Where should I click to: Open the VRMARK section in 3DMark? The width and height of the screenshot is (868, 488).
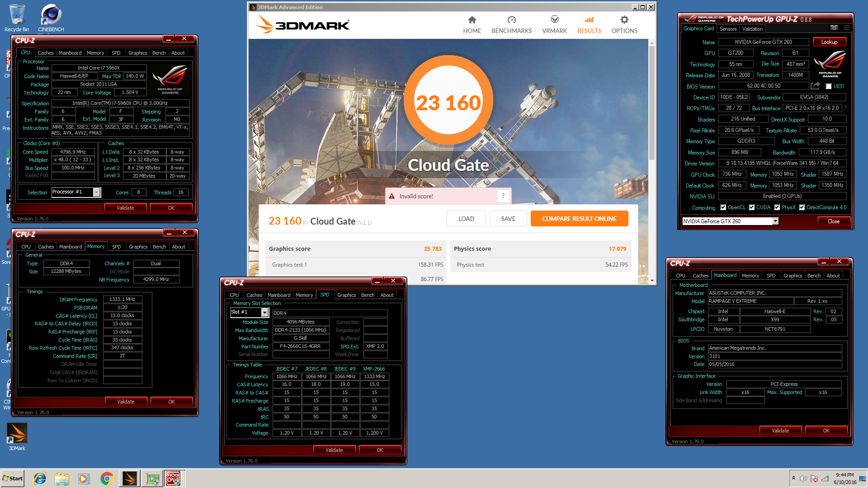(554, 25)
